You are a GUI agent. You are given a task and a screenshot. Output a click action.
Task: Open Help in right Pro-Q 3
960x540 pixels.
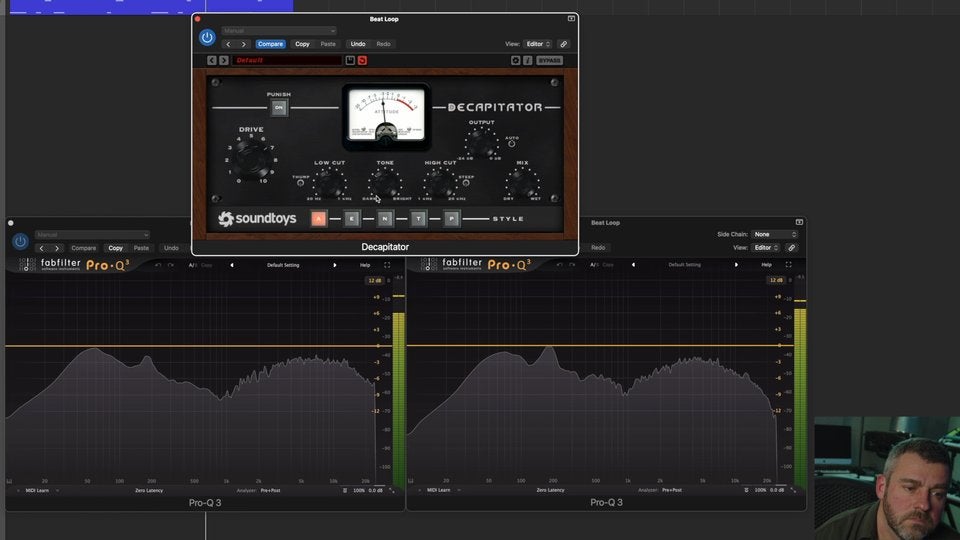point(767,265)
